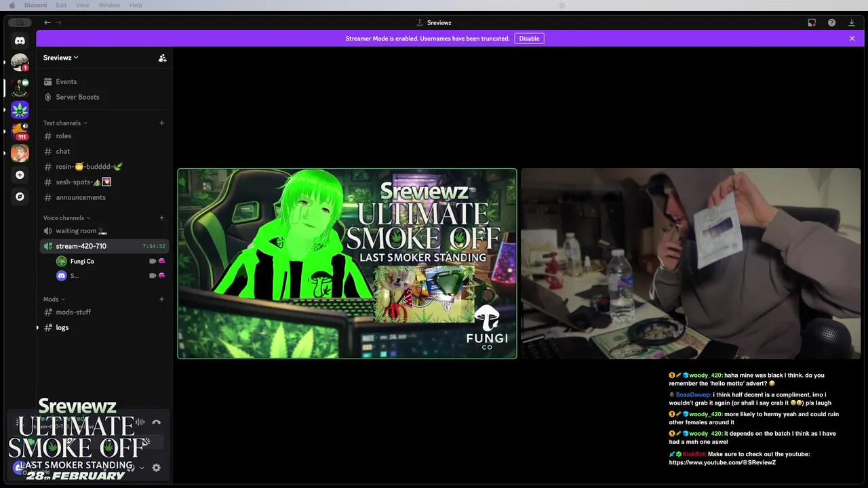Open Discord direct messages home icon
868x488 pixels.
20,41
